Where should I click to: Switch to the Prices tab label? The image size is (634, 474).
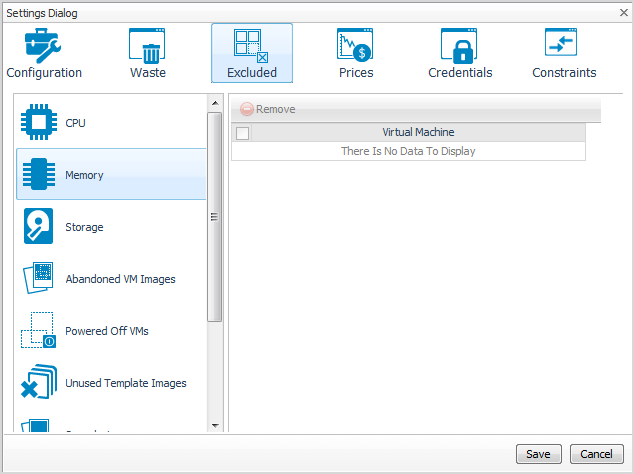356,73
